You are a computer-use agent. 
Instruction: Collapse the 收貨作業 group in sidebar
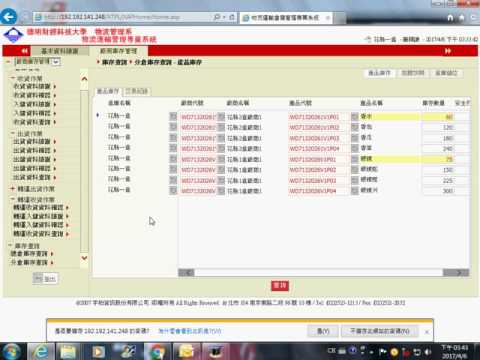pos(13,78)
